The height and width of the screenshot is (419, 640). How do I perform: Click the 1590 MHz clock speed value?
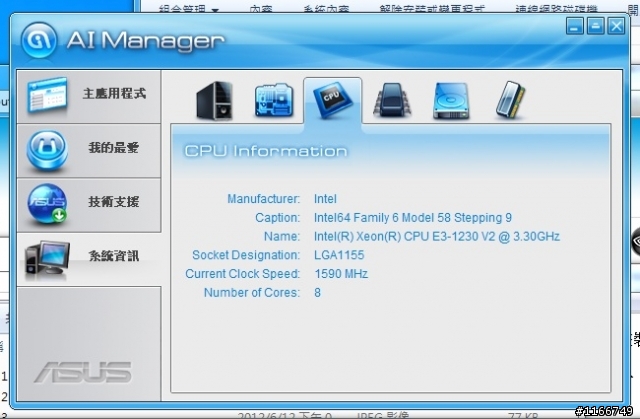(341, 273)
